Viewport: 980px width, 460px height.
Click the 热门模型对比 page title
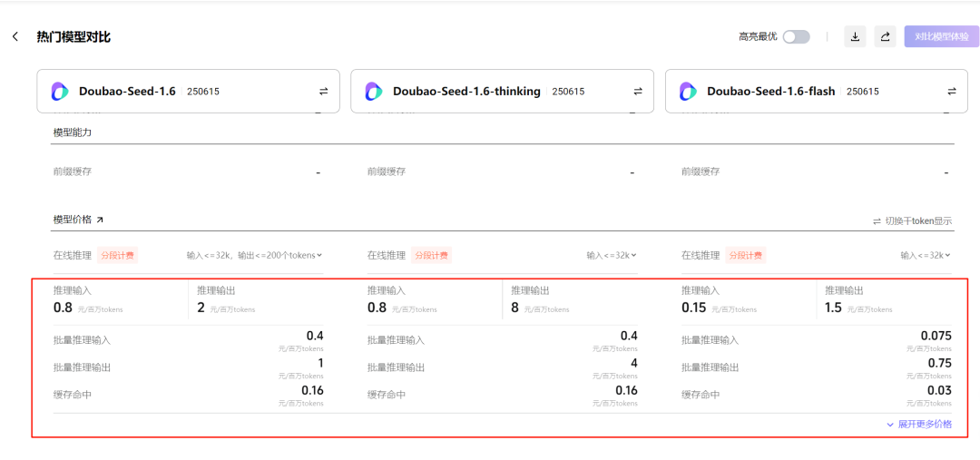73,37
